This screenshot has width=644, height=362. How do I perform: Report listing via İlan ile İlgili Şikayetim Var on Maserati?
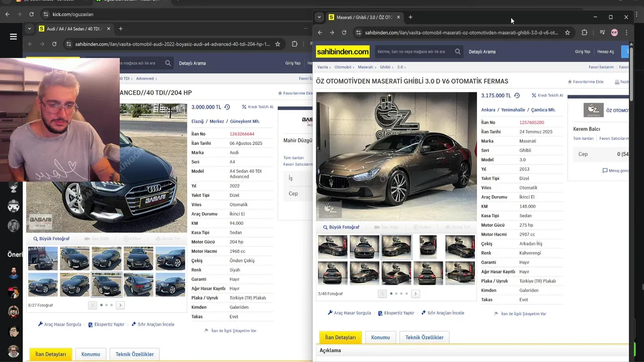pos(521,314)
